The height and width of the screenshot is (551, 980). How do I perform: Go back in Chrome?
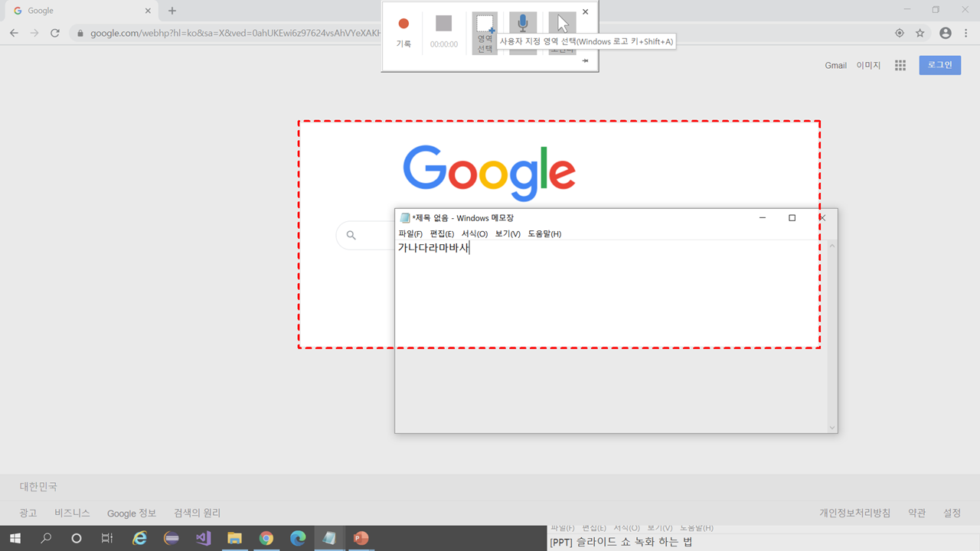point(14,33)
